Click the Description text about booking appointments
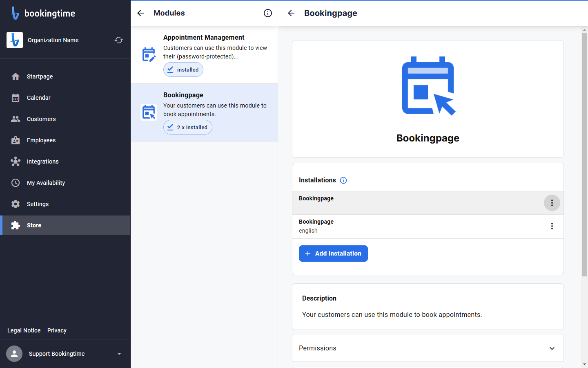This screenshot has width=588, height=368. pyautogui.click(x=392, y=314)
